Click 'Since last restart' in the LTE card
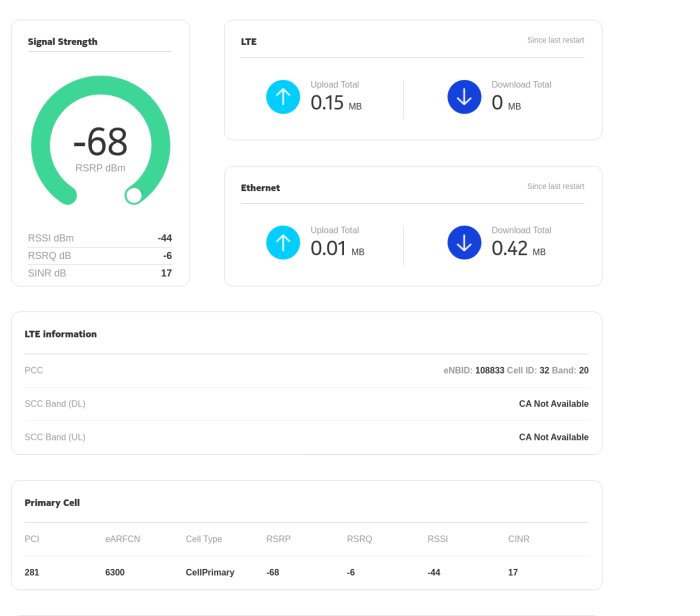Image resolution: width=700 pixels, height=616 pixels. click(555, 40)
